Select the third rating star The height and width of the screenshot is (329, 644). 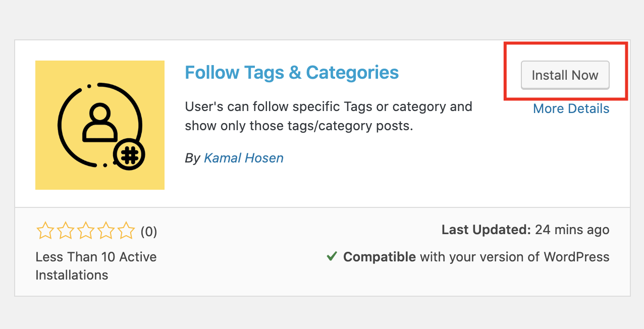tap(86, 231)
